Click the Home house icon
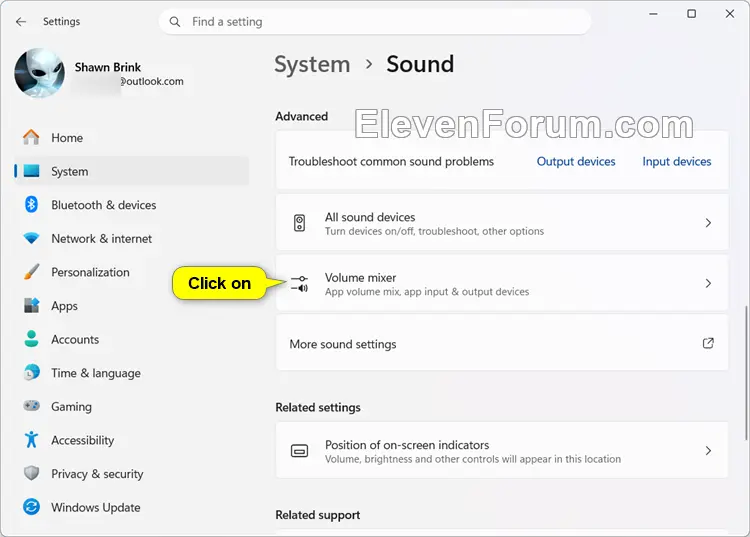This screenshot has height=537, width=750. click(32, 138)
